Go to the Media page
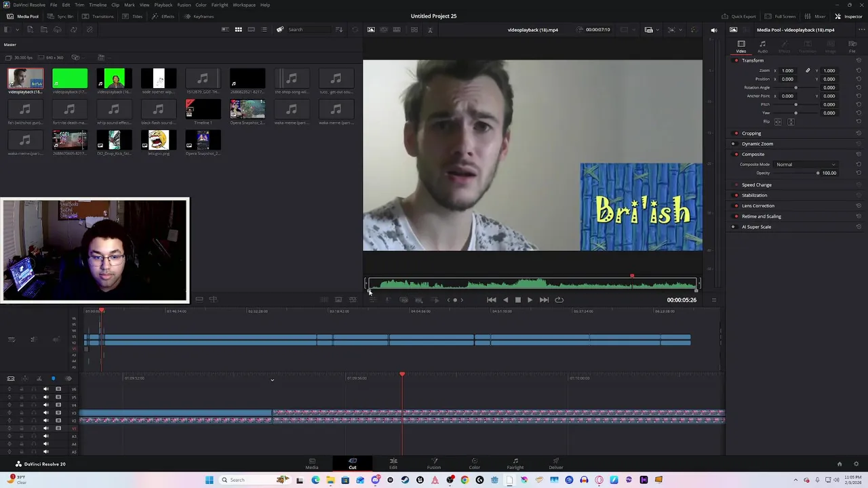 (312, 464)
